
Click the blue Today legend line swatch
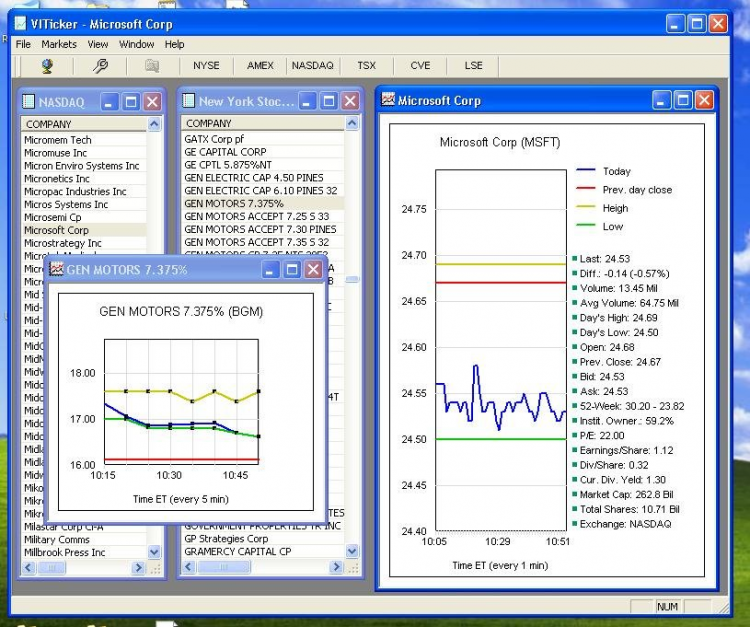(x=585, y=171)
